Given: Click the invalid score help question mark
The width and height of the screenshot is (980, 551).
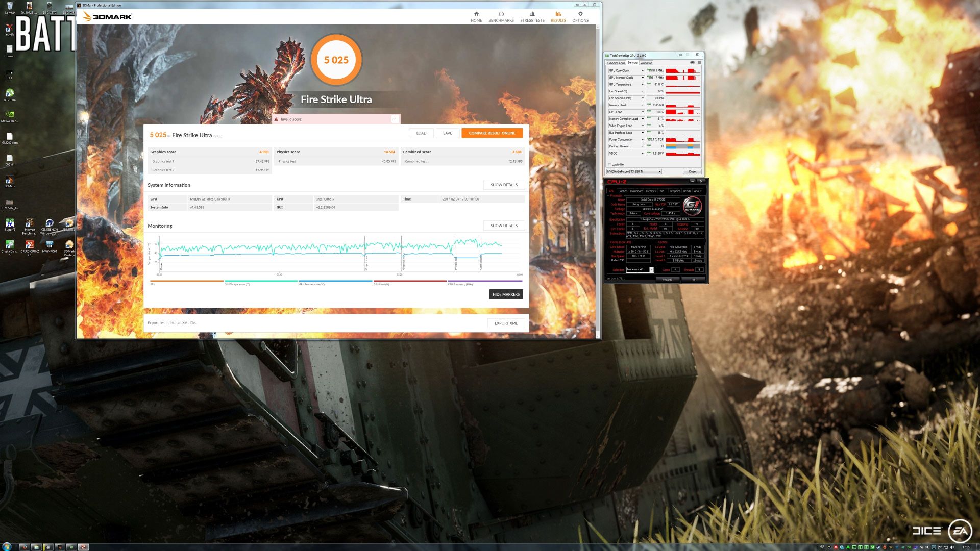Looking at the screenshot, I should (x=395, y=119).
